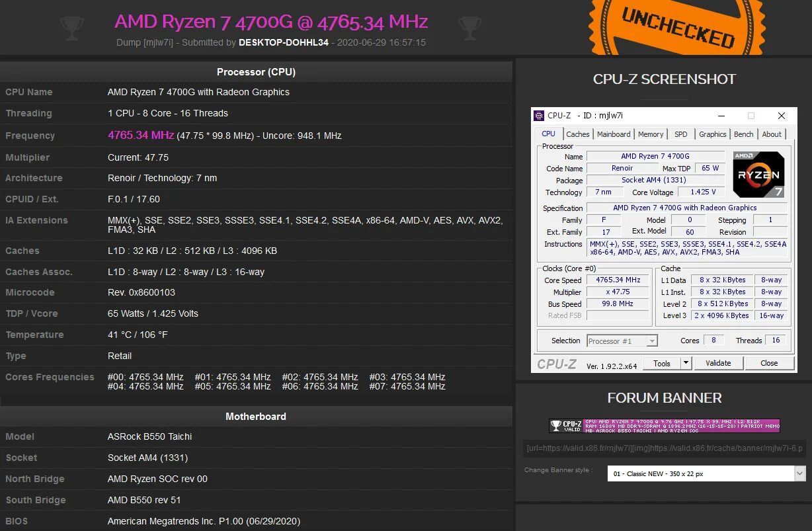Close CPU-Z via the titlebar X
Image resolution: width=812 pixels, height=531 pixels.
coord(782,116)
